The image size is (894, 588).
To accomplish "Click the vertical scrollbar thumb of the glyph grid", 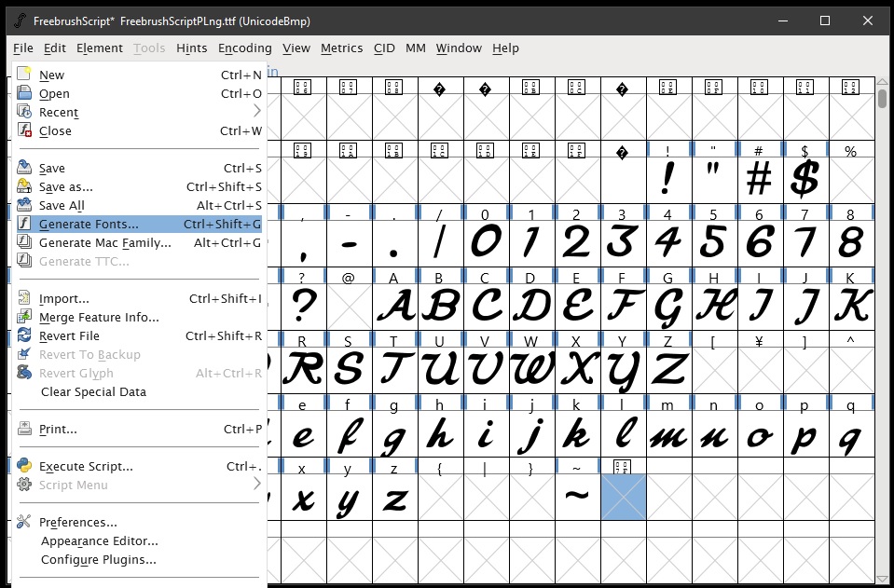I will coord(883,98).
